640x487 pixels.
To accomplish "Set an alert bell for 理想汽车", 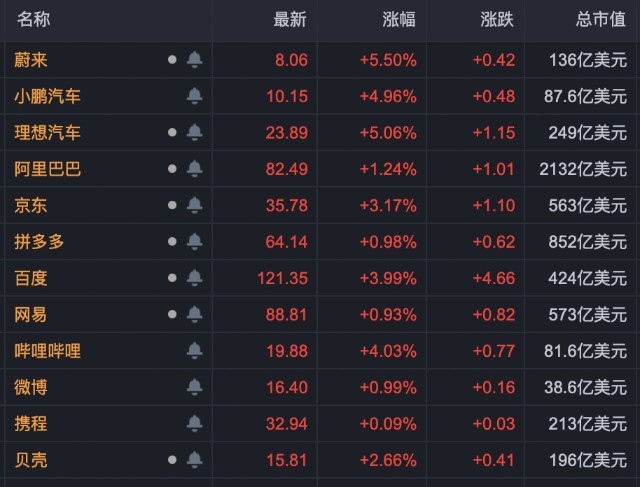I will (x=195, y=132).
